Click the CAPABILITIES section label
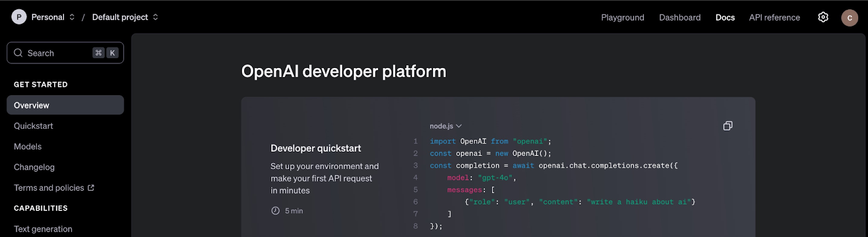This screenshot has height=237, width=868. 41,208
